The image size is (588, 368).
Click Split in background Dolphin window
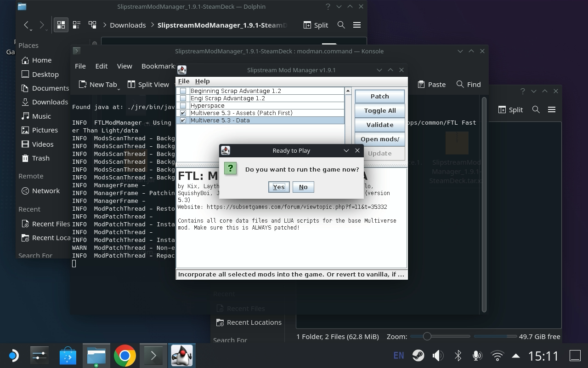(x=510, y=109)
